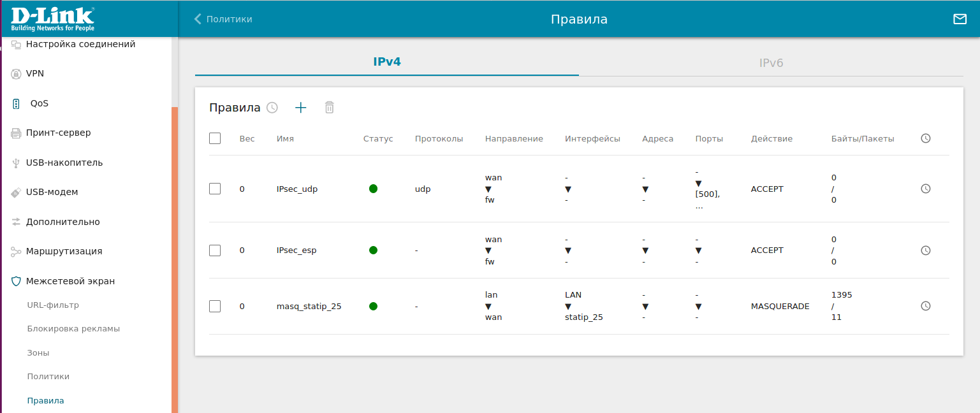
Task: Click clock icon in IPsec_esp row
Action: 926,250
